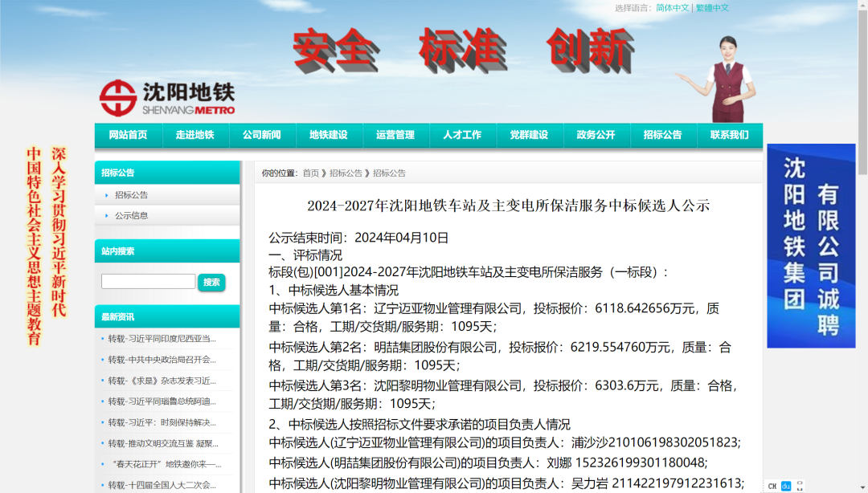Click the red 深入学习贯彻习近平新时代 banner text
This screenshot has height=493, width=868.
(59, 231)
